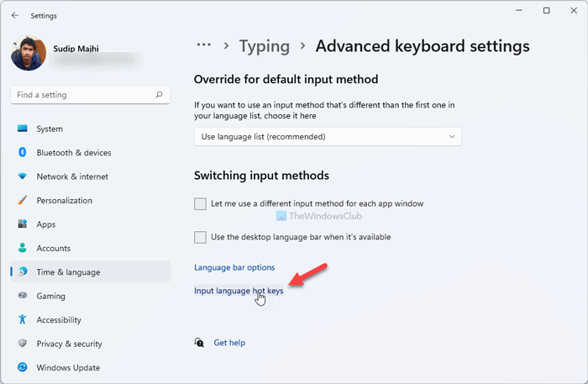
Task: Expand the breadcrumb ellipsis menu
Action: pos(203,45)
